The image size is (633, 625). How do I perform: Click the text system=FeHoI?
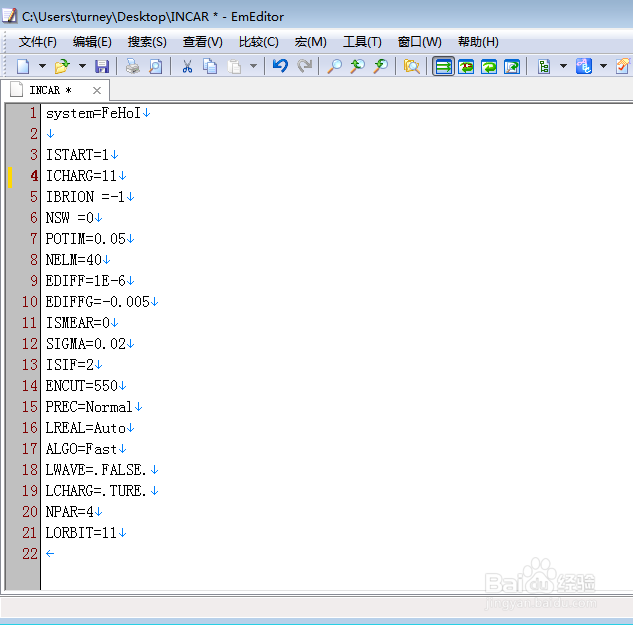pyautogui.click(x=93, y=113)
